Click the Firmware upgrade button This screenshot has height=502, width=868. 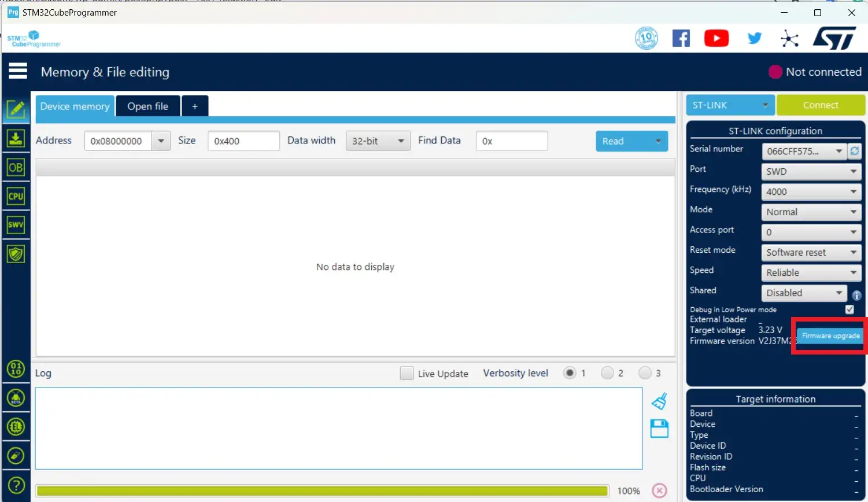[x=830, y=335]
